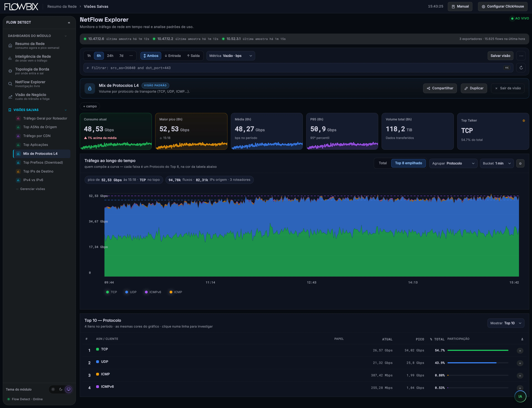Click Top ASNs de Origem chart icon
Viewport: 532px width, 408px height.
pos(18,127)
